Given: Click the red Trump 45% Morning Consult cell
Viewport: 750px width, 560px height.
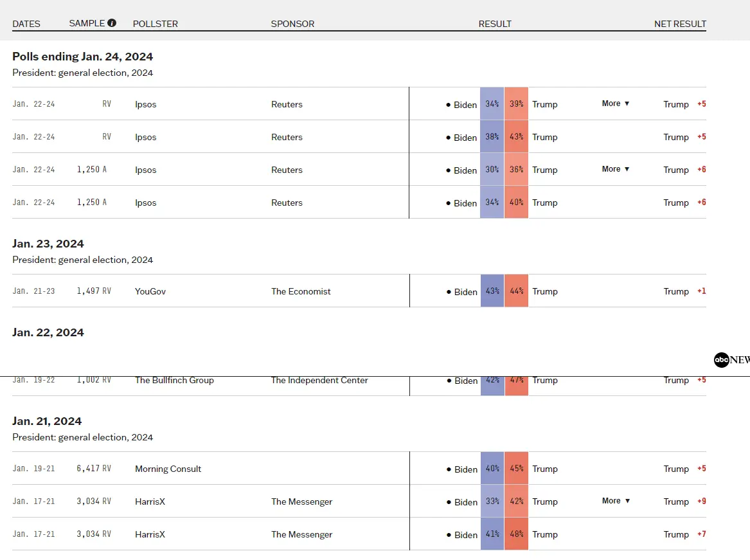Looking at the screenshot, I should pyautogui.click(x=516, y=468).
